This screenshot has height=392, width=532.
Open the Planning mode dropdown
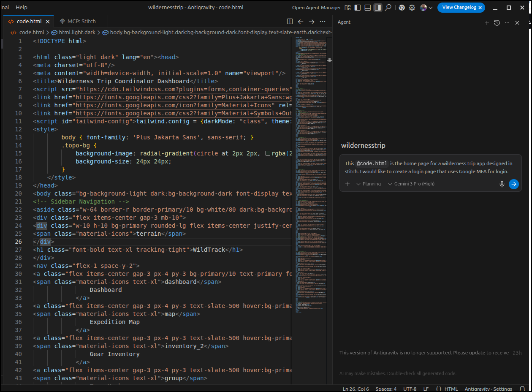368,184
